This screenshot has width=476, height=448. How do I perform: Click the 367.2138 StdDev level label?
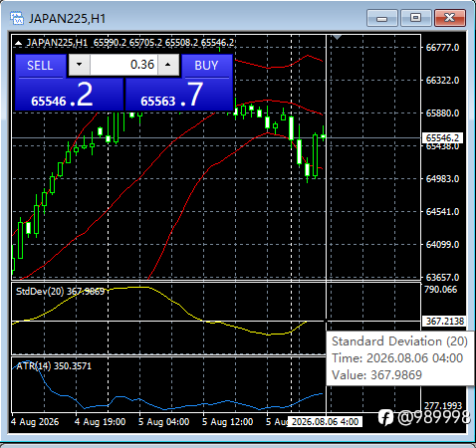pos(444,321)
